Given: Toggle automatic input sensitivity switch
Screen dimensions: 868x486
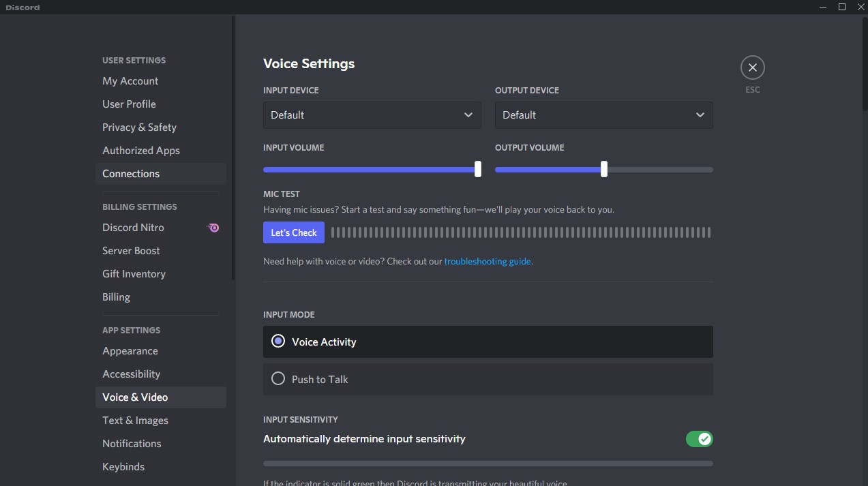Looking at the screenshot, I should (x=700, y=439).
